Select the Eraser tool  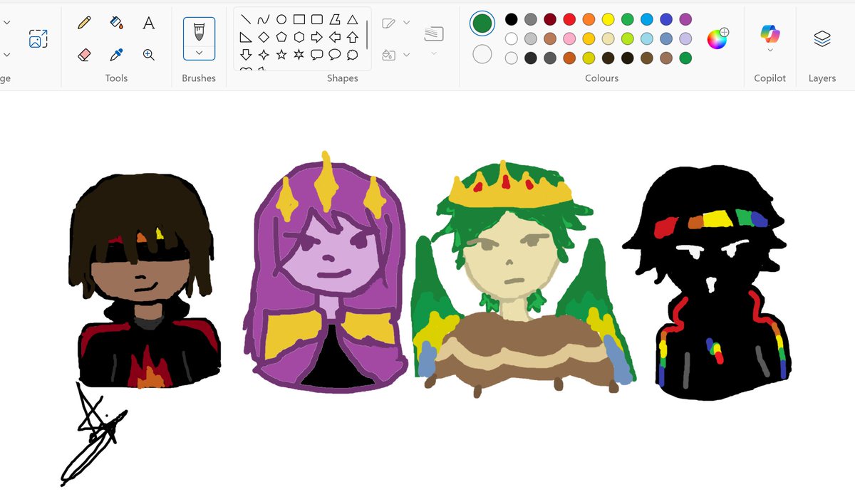point(84,55)
